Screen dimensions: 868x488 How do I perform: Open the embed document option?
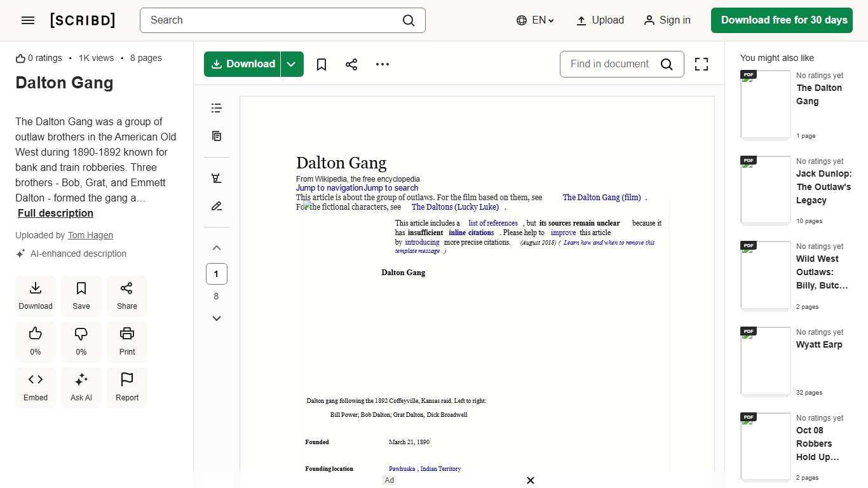coord(35,386)
